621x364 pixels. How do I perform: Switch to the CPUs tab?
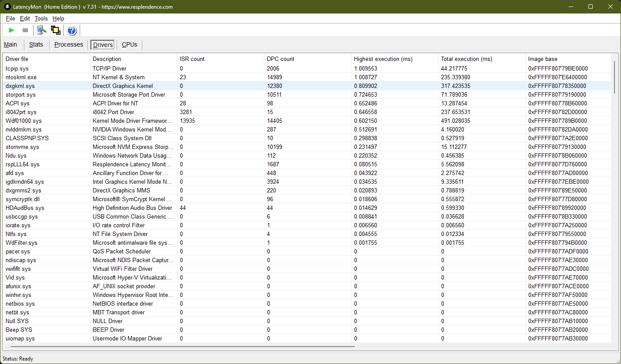(129, 44)
